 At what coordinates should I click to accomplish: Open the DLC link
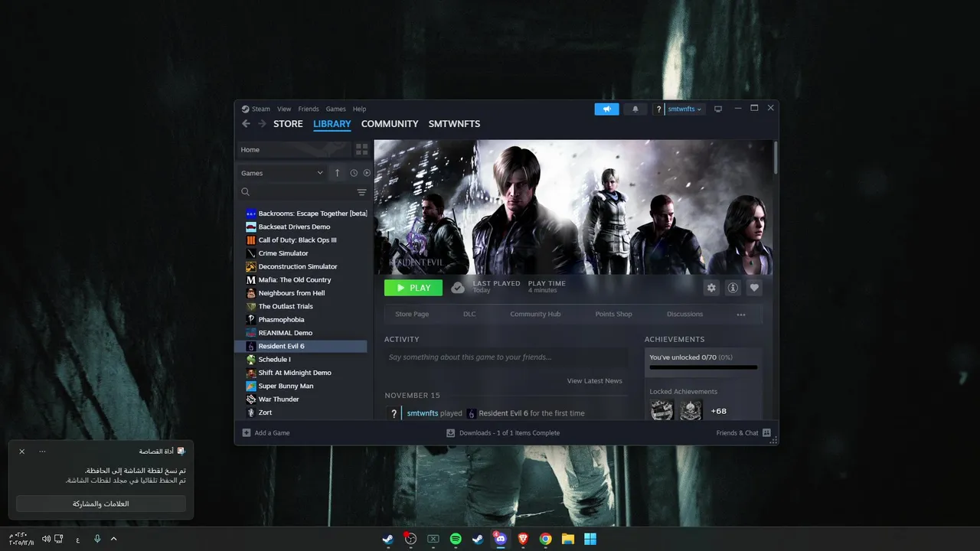pos(469,315)
